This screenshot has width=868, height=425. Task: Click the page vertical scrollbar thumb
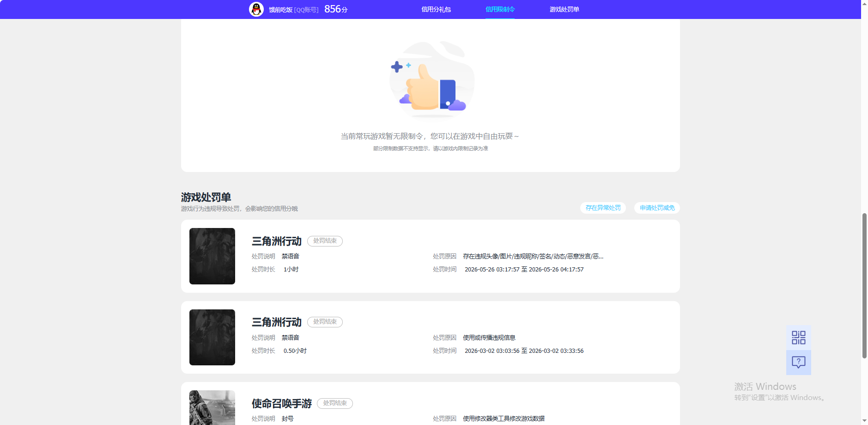pos(864,286)
